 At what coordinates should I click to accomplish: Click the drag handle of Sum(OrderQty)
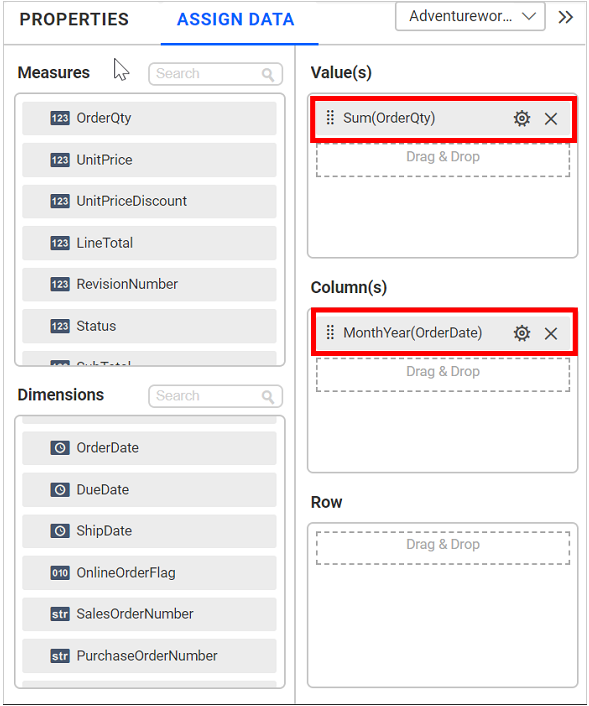330,118
